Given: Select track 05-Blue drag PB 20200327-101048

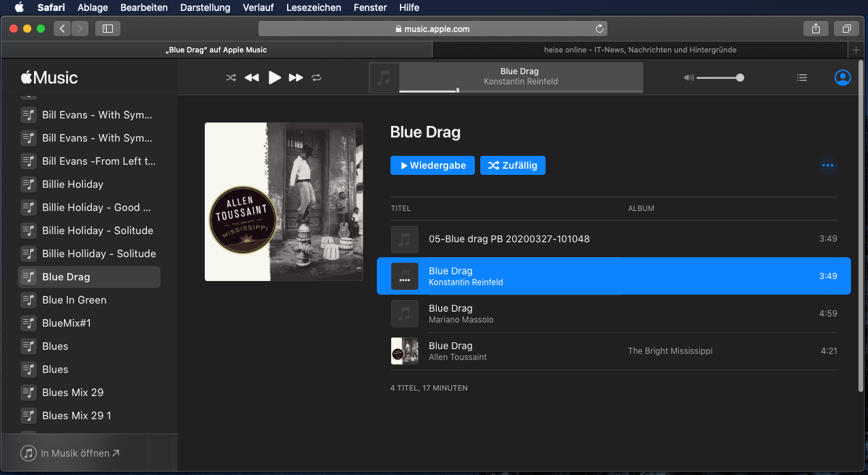Looking at the screenshot, I should [614, 239].
